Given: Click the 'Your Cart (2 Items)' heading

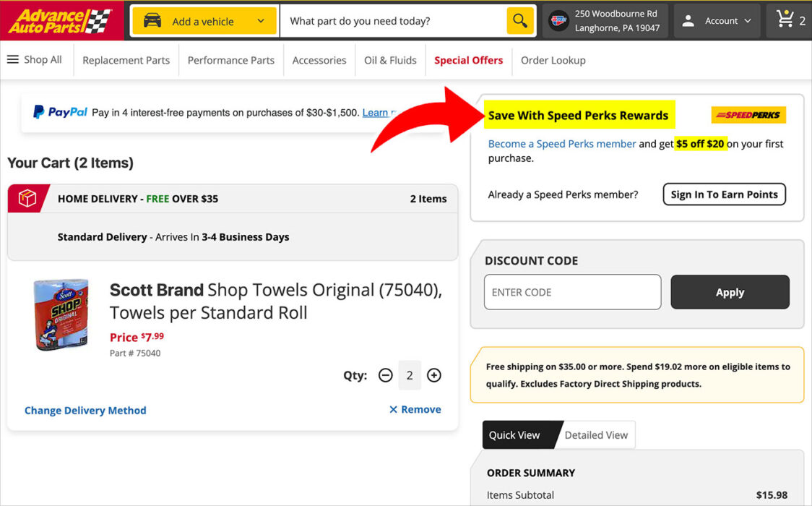Looking at the screenshot, I should click(70, 163).
